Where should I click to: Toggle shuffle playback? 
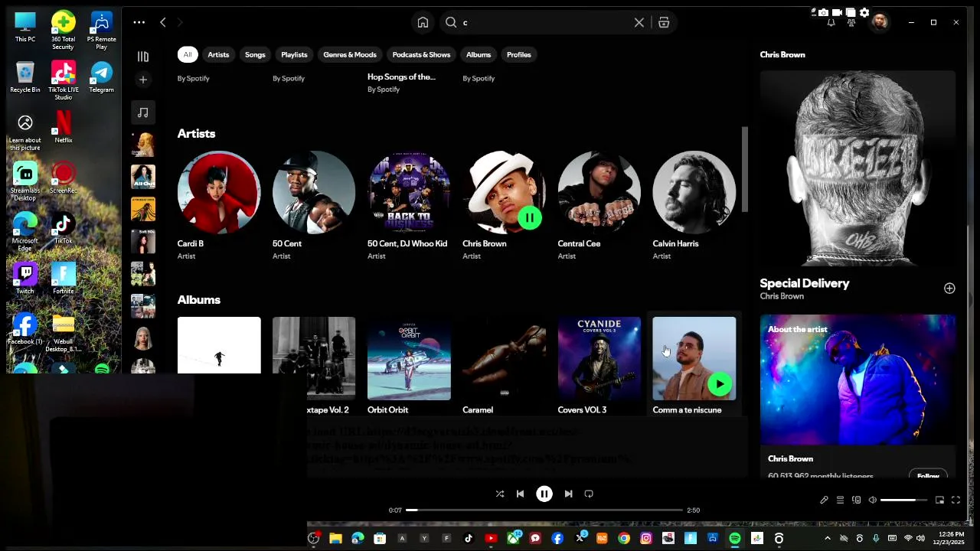pos(500,494)
